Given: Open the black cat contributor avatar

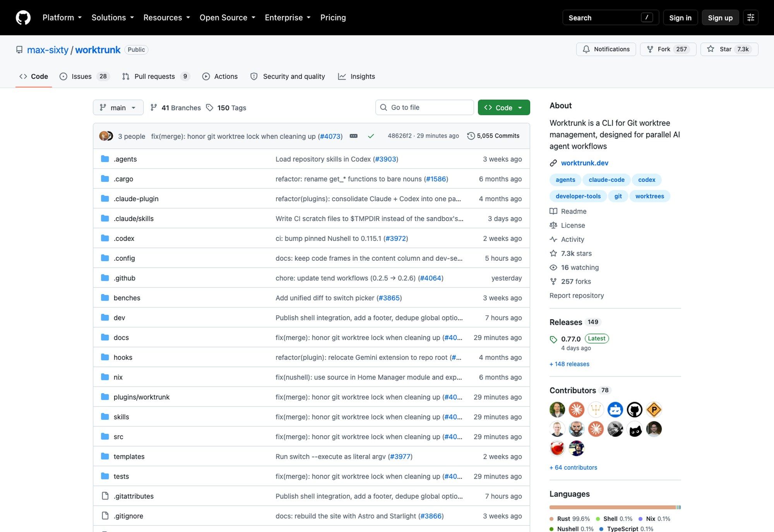Looking at the screenshot, I should coord(635,429).
